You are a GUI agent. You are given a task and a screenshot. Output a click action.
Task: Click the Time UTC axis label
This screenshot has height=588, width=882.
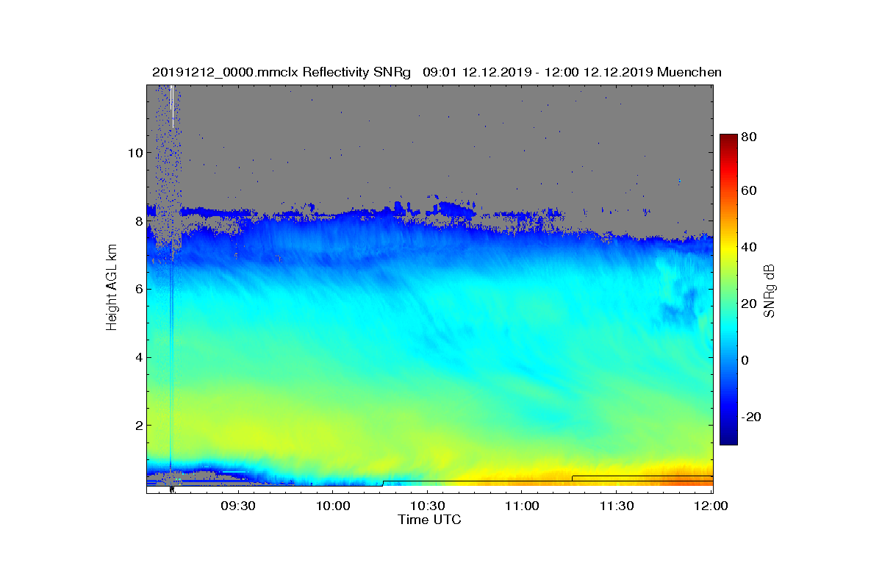point(430,520)
